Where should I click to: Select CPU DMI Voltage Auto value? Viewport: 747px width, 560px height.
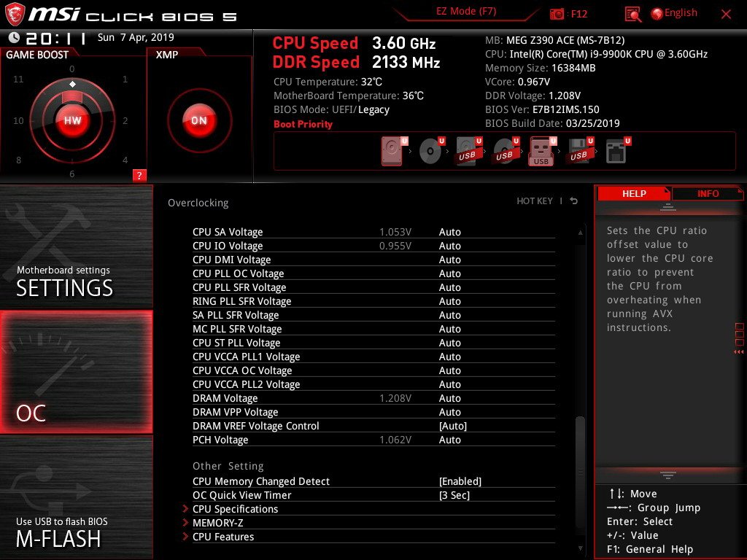pos(449,260)
